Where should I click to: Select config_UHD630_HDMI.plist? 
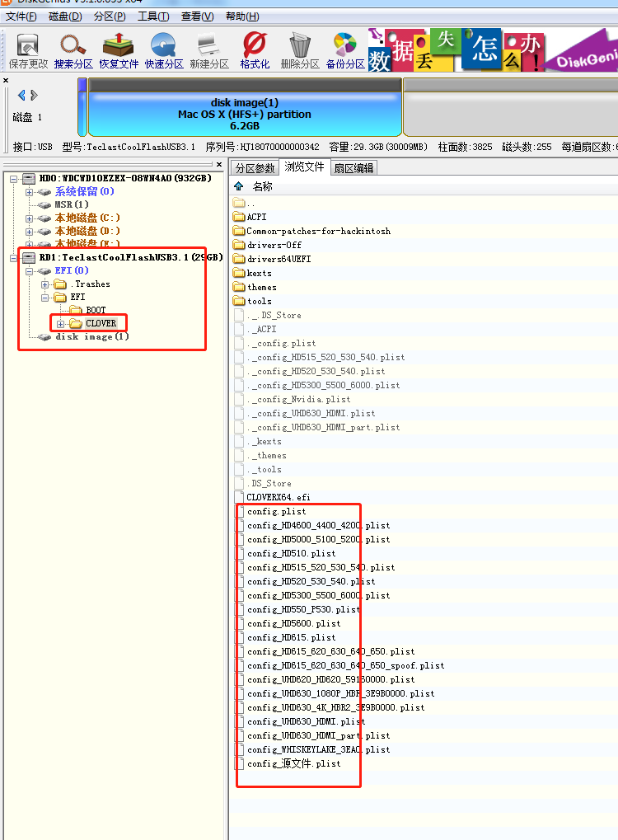tap(306, 721)
